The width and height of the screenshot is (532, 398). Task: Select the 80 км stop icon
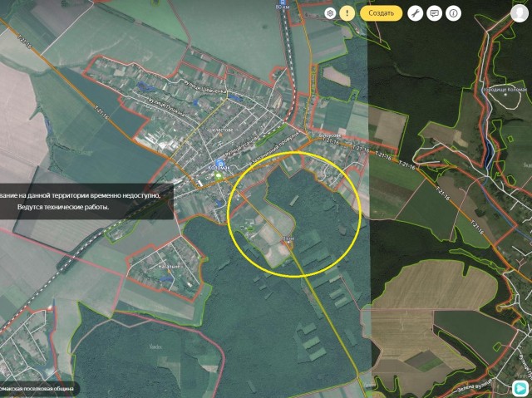(x=281, y=2)
